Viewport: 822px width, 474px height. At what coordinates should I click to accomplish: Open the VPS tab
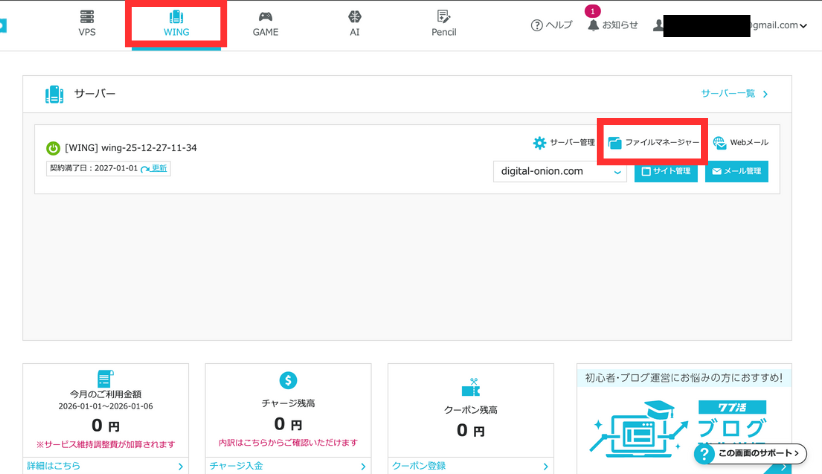pos(88,23)
